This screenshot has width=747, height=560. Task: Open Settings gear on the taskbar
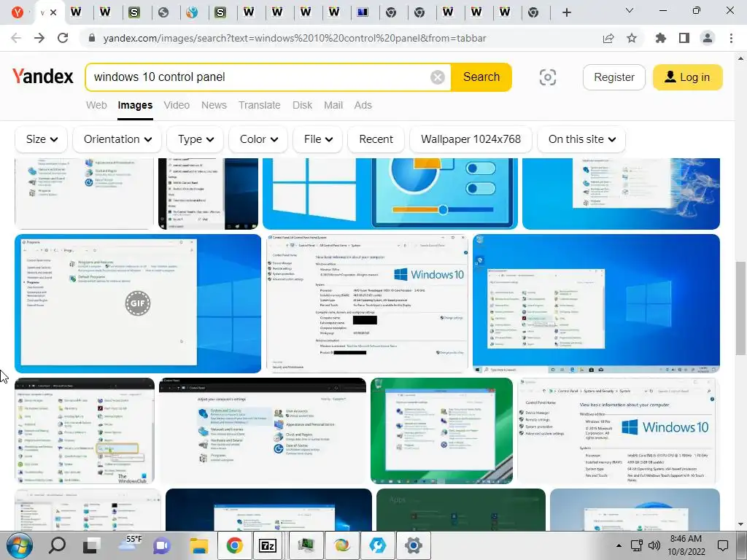pyautogui.click(x=413, y=545)
